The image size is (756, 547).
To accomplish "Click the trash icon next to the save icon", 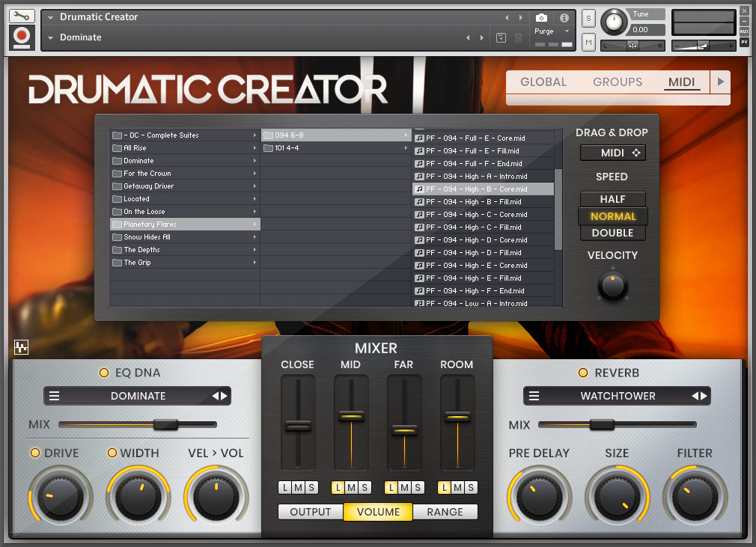I will click(517, 37).
